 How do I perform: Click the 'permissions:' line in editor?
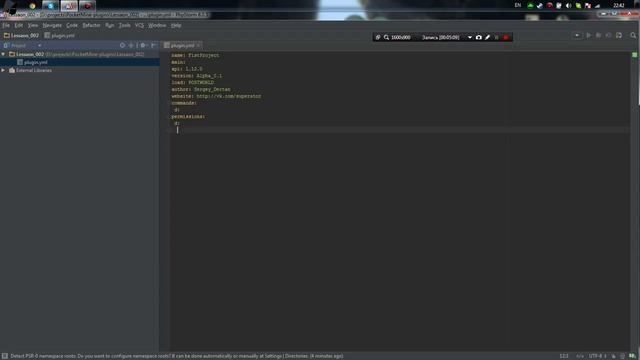click(x=188, y=117)
